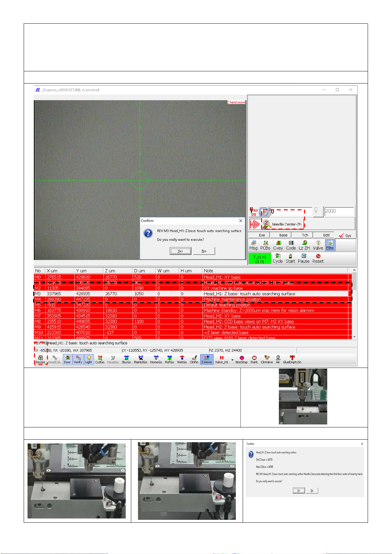Toggle the Door button

pyautogui.click(x=67, y=359)
